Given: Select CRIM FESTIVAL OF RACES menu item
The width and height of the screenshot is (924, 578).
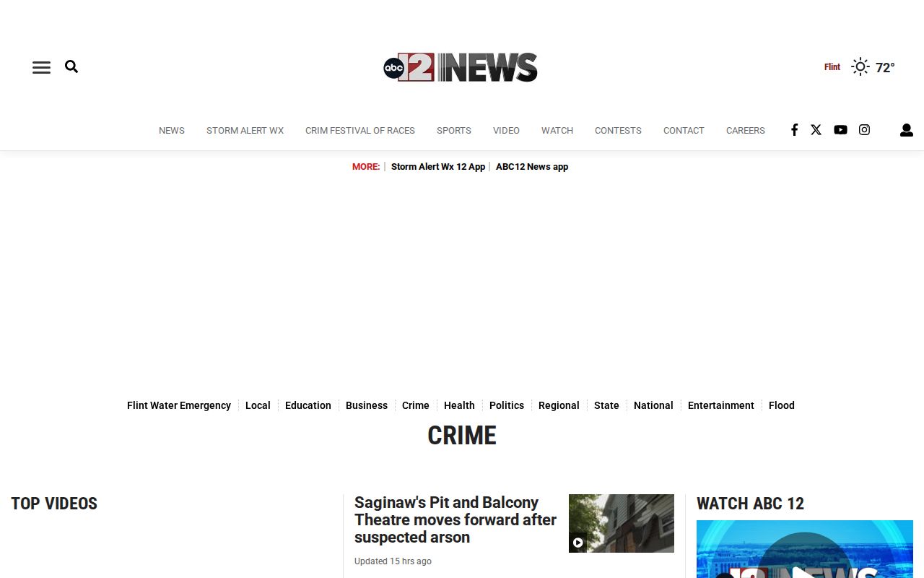Looking at the screenshot, I should [x=360, y=131].
